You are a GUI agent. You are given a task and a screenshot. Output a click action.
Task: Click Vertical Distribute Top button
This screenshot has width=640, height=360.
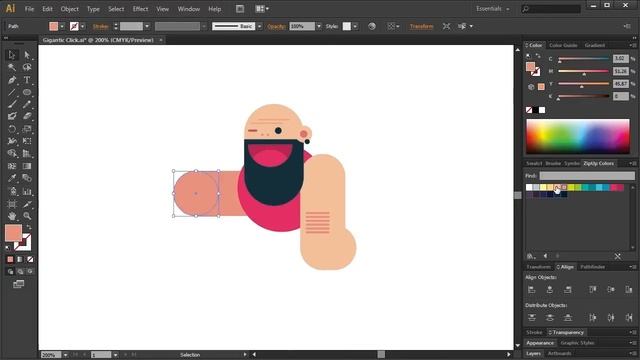pos(531,318)
